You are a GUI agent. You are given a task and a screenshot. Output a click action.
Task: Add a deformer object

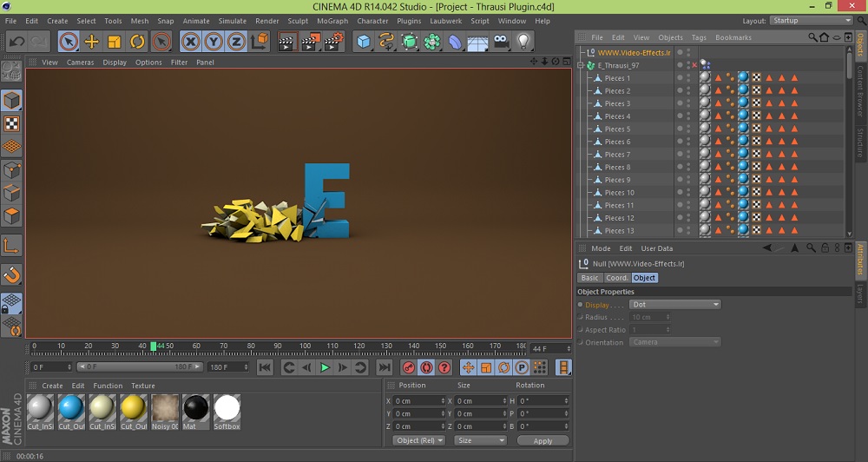point(455,42)
